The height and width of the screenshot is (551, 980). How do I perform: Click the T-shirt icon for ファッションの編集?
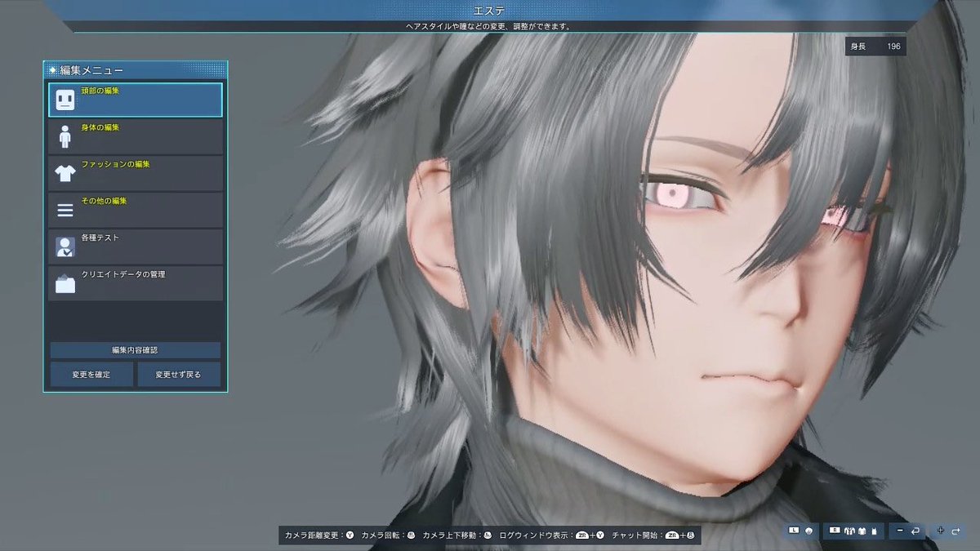65,173
